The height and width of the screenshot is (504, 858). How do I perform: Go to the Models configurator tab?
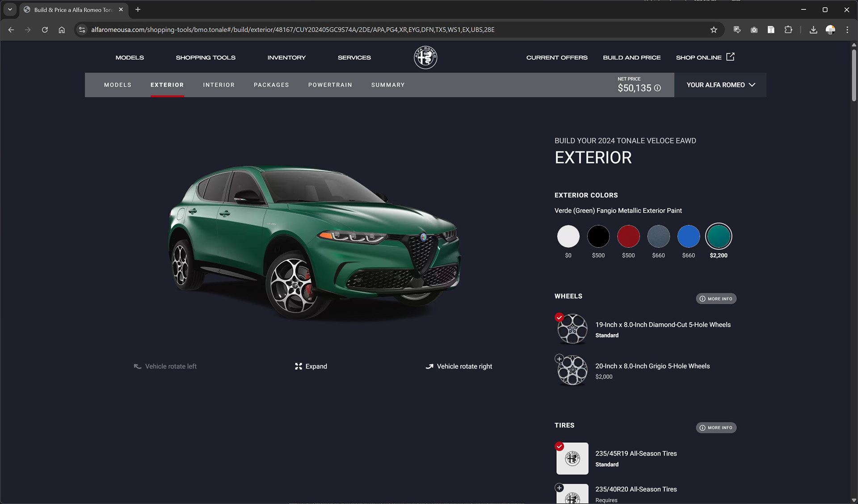(118, 85)
